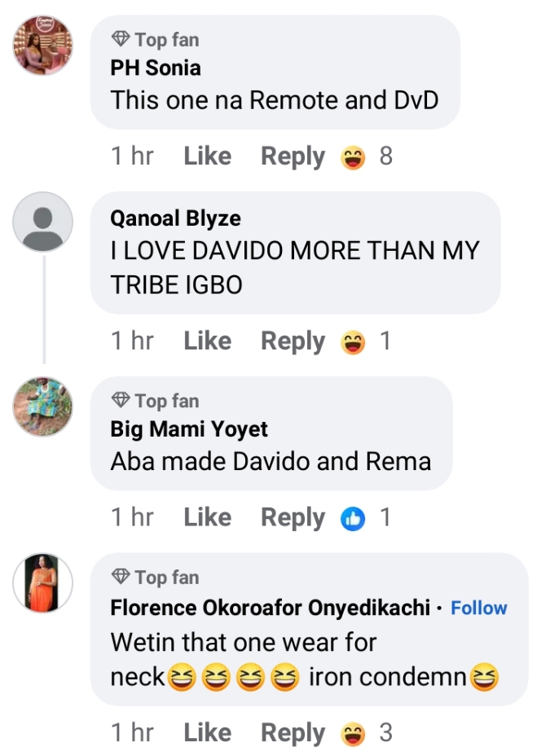
Task: Click the laughing reaction emoji on Florence's comment
Action: pos(353,733)
